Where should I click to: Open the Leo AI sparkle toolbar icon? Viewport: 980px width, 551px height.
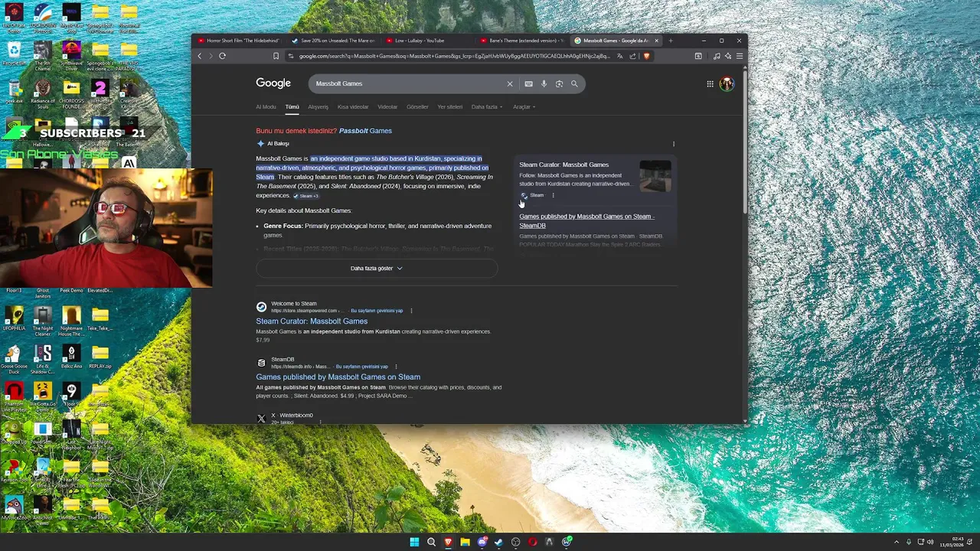point(727,56)
